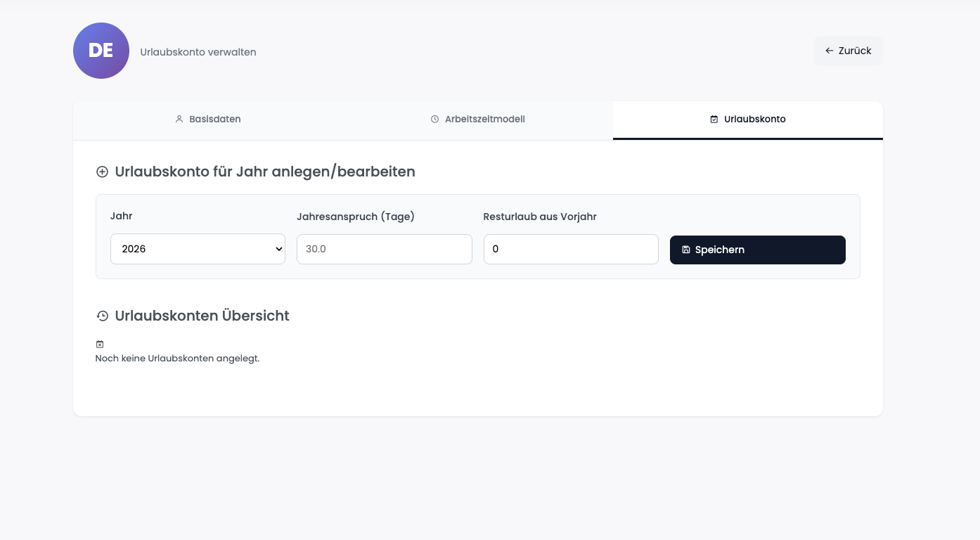The image size is (980, 540).
Task: Click the history icon next to Urlaubskonten Übersicht
Action: (103, 316)
